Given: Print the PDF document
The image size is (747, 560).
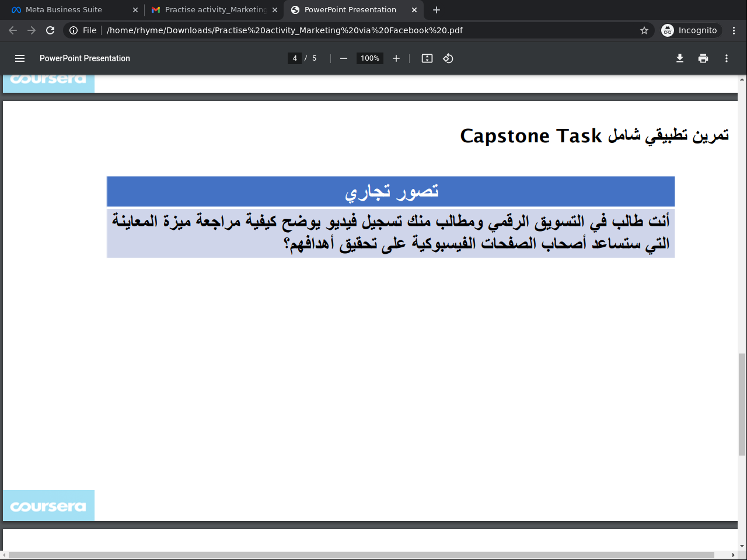Looking at the screenshot, I should [703, 58].
